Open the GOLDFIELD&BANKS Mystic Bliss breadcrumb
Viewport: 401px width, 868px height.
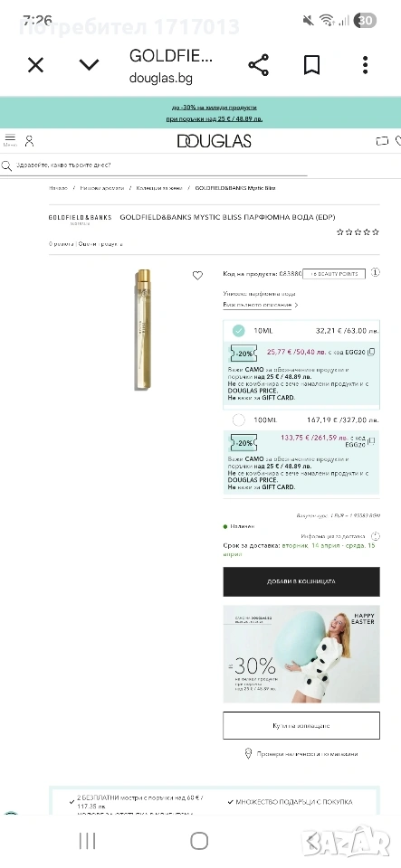coord(234,188)
